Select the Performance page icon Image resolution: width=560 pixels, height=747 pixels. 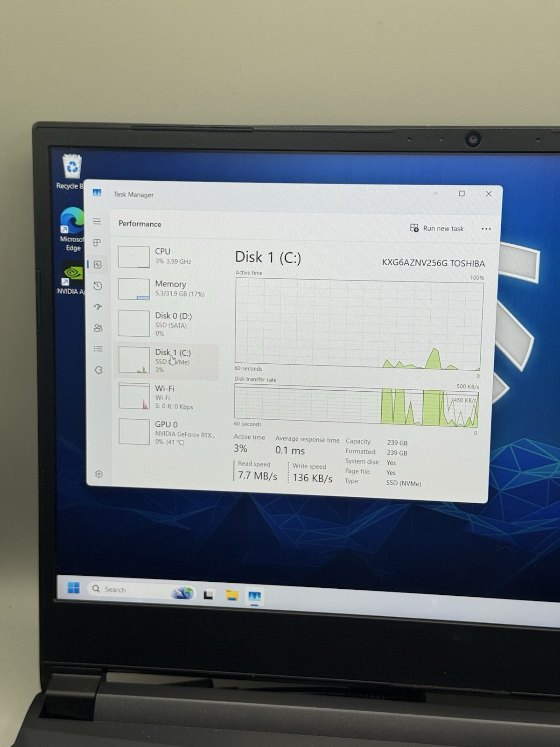(98, 265)
